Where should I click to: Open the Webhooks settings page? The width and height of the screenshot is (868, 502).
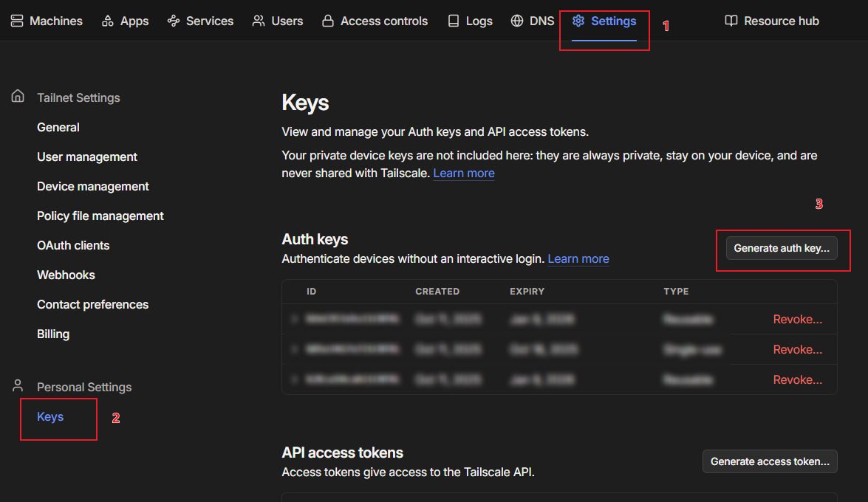point(66,275)
